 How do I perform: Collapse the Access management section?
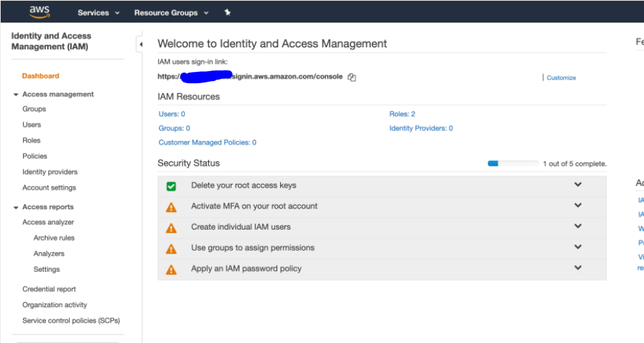pos(16,94)
